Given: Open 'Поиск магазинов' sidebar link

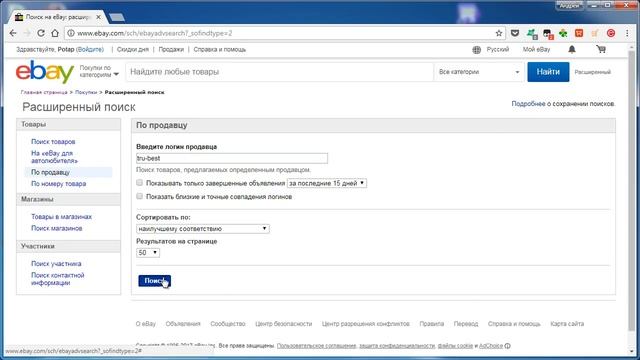Looking at the screenshot, I should coord(56,228).
